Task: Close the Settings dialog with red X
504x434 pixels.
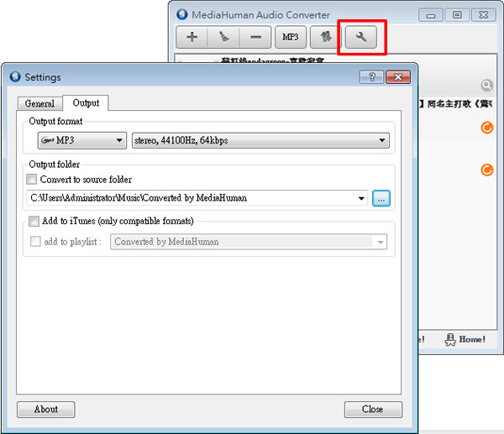Action: click(x=398, y=77)
